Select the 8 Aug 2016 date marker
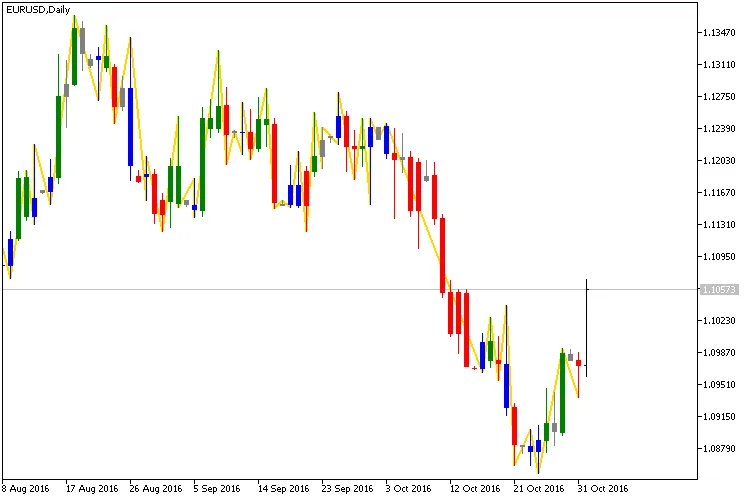 tap(27, 489)
